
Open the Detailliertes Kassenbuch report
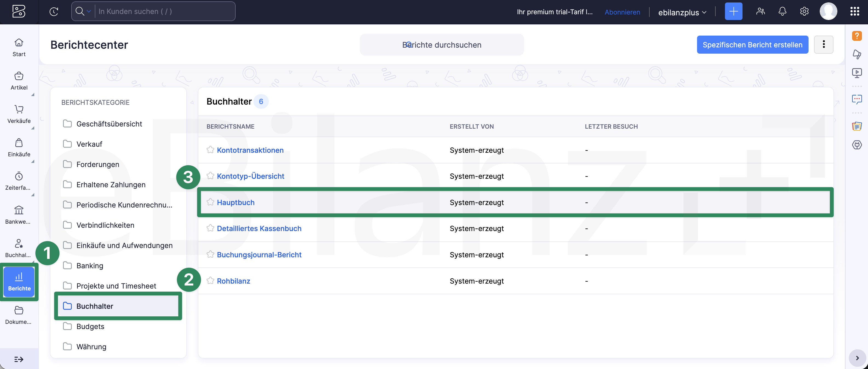(259, 228)
